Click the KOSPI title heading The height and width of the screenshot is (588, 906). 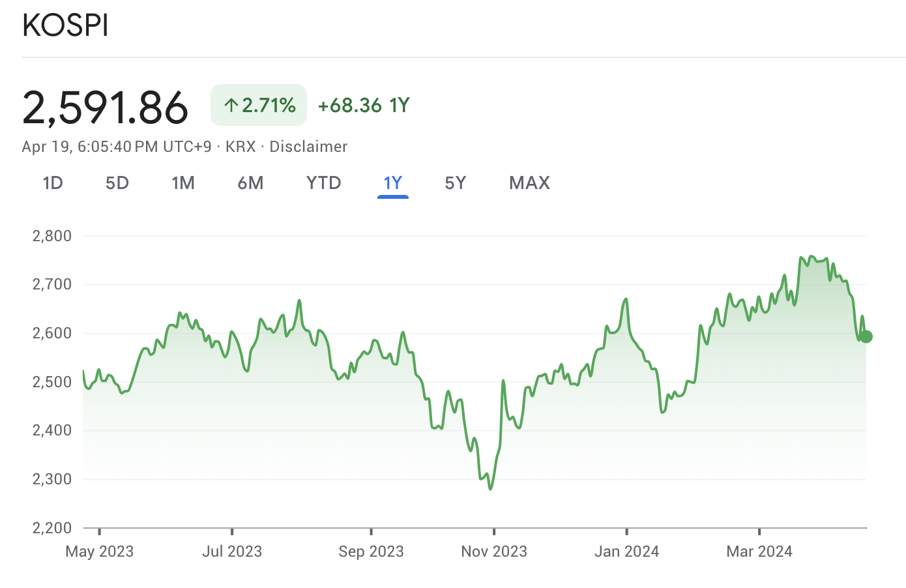pos(65,26)
